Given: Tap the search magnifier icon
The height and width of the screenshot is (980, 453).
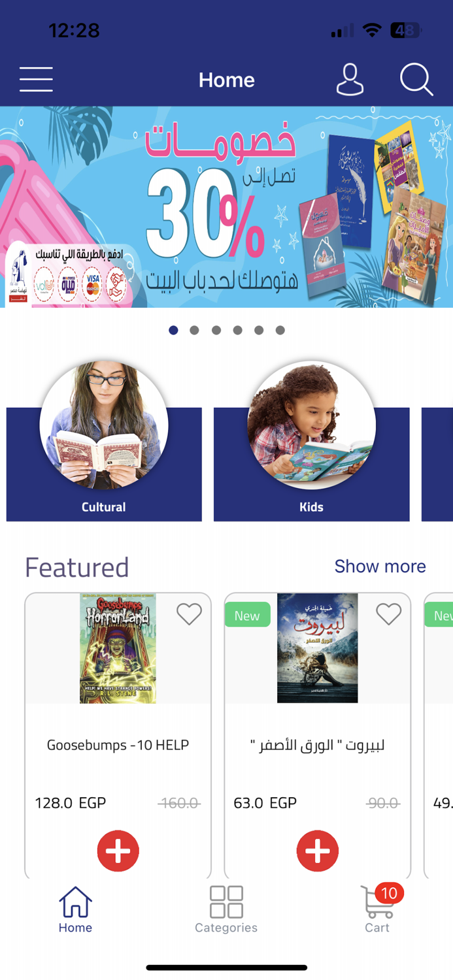Looking at the screenshot, I should coord(416,80).
